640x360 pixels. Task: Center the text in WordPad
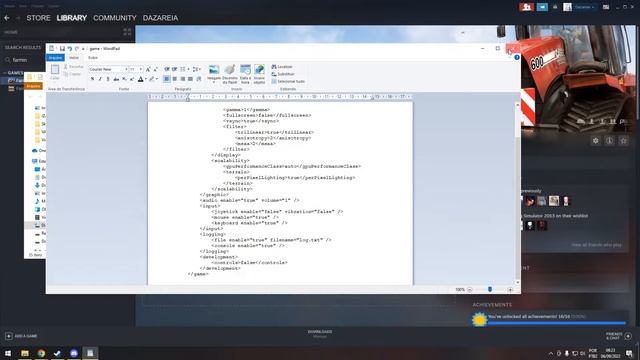[x=175, y=79]
